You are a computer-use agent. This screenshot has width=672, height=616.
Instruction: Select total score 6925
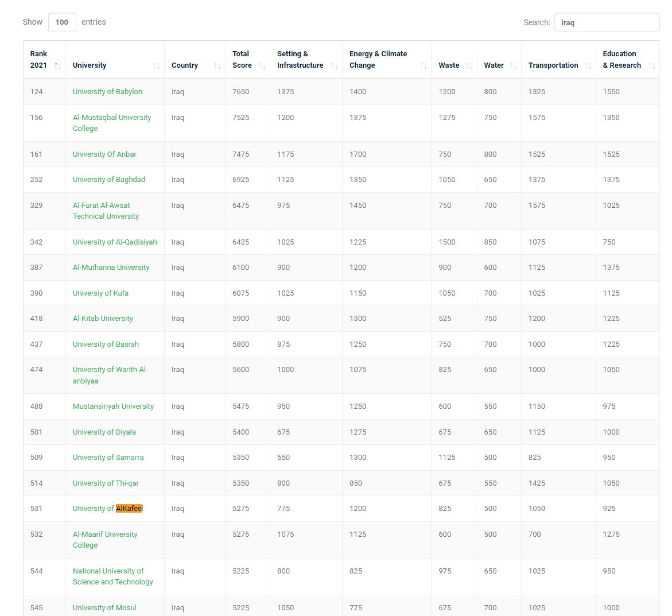point(241,180)
